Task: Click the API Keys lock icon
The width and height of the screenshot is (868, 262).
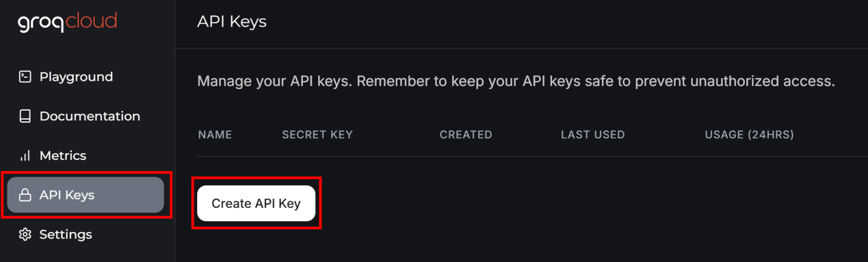Action: coord(25,195)
